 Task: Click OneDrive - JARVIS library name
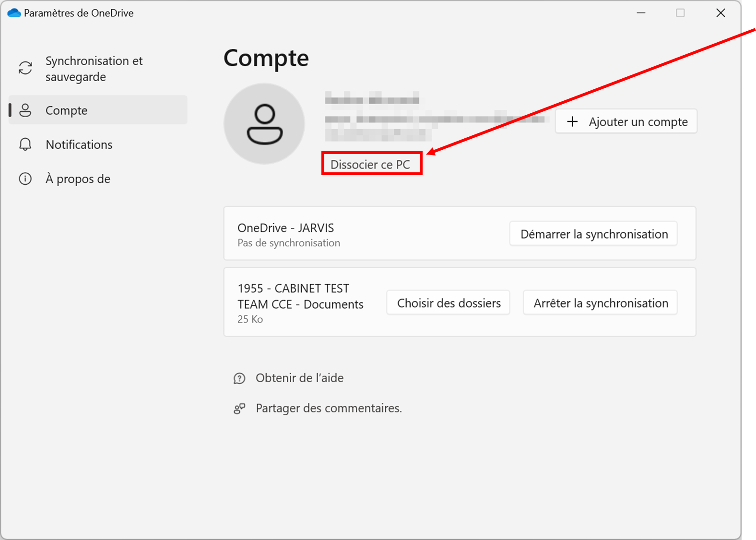click(286, 228)
